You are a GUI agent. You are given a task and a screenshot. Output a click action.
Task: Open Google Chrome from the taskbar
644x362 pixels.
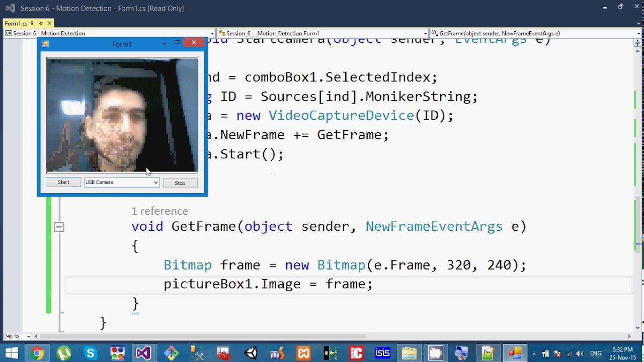coord(36,353)
